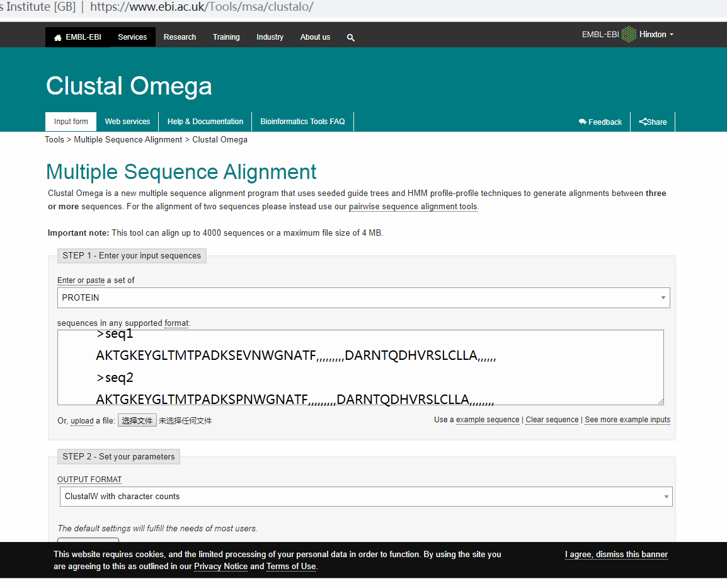
Task: Open the Research menu
Action: tap(180, 37)
